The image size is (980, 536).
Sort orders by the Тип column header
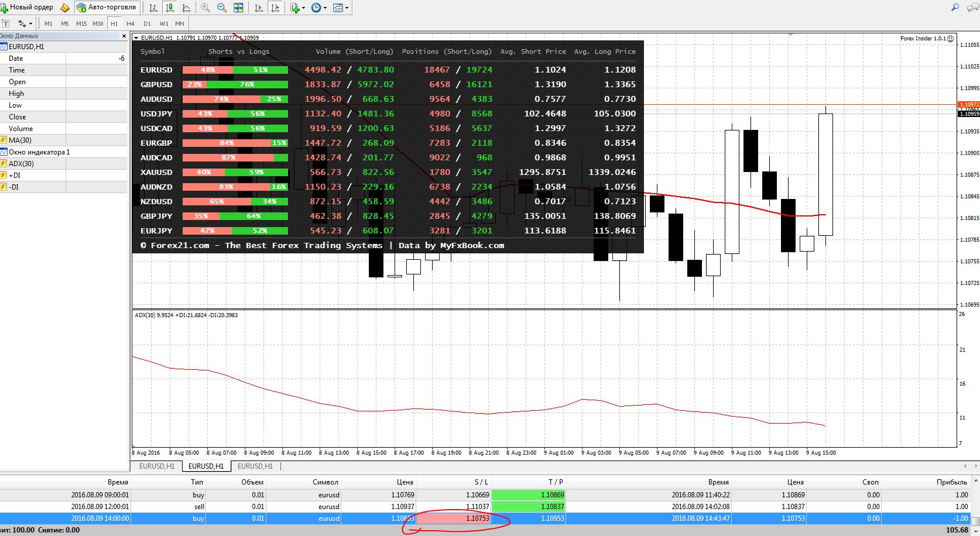click(169, 482)
